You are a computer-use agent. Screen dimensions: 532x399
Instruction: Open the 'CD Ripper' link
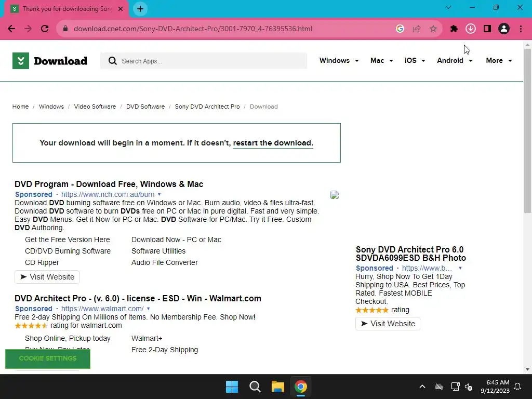pyautogui.click(x=42, y=262)
